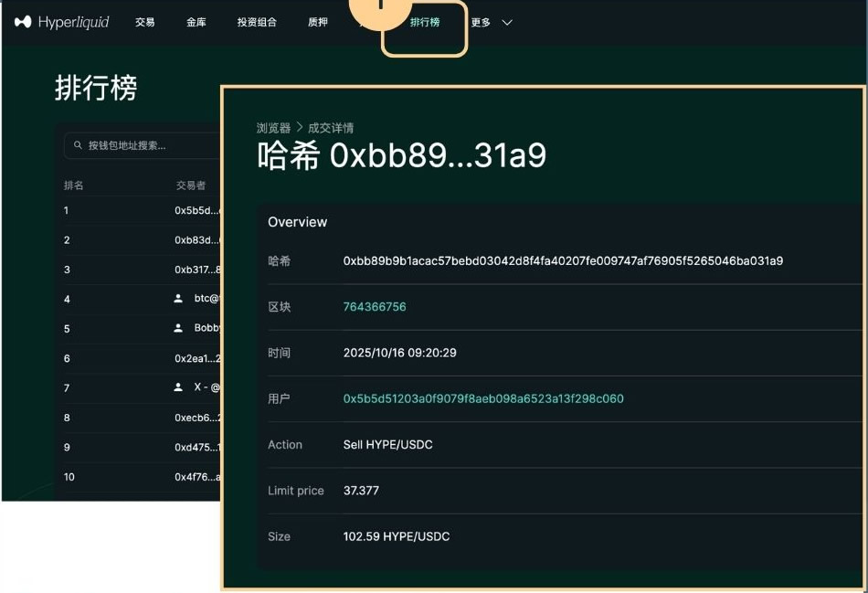Switch to the 金库 navigation tab
Image resolution: width=868 pixels, height=593 pixels.
click(x=196, y=21)
